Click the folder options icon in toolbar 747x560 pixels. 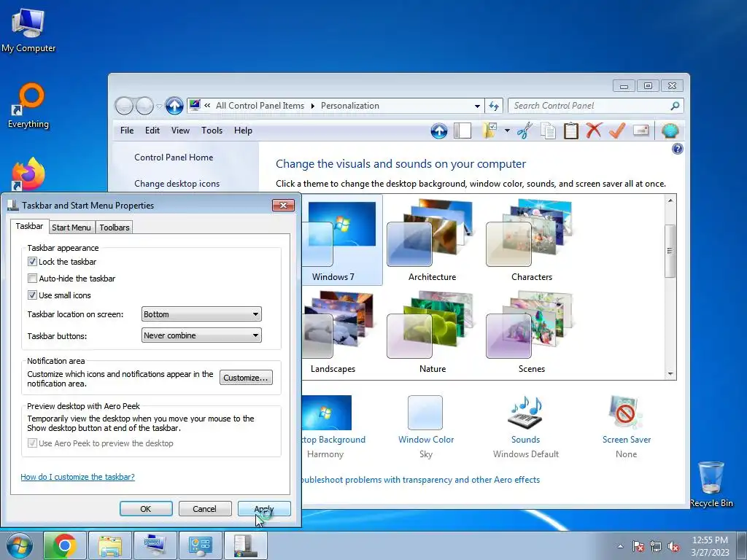click(x=489, y=131)
